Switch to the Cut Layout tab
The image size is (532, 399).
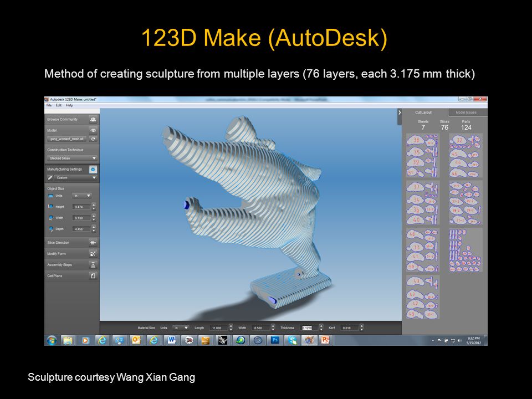423,112
